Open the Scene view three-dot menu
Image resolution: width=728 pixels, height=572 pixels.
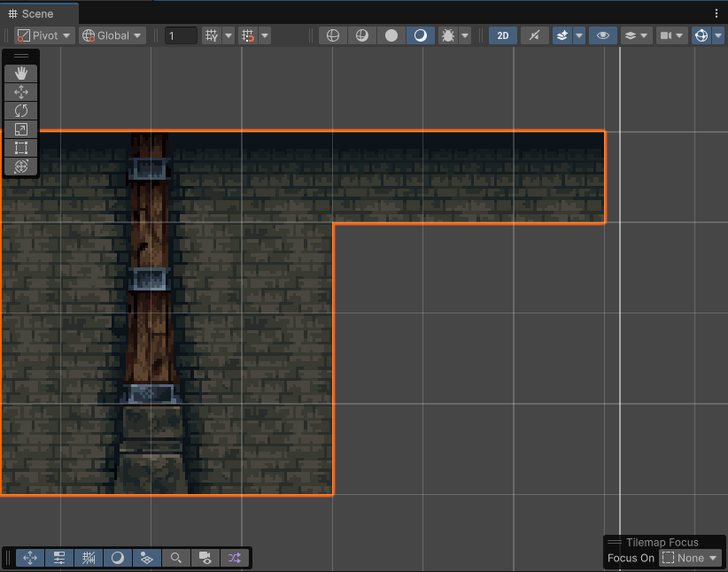pos(716,13)
